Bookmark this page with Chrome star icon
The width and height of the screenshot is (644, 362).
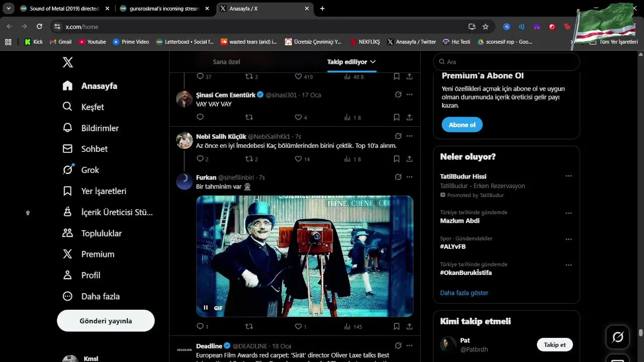[486, 27]
